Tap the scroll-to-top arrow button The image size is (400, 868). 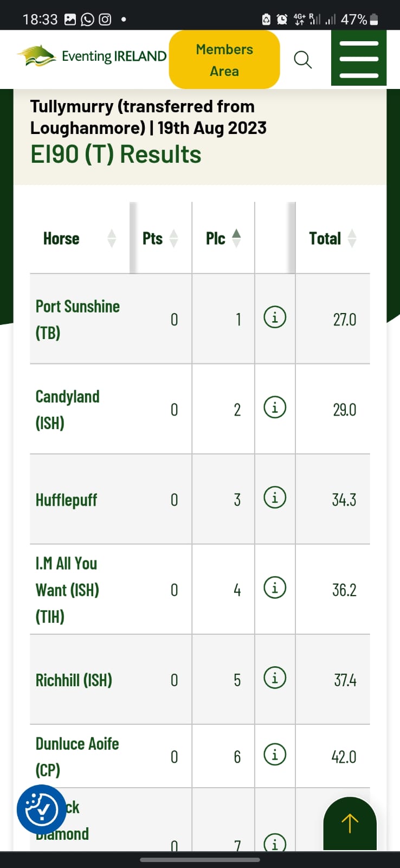(350, 823)
